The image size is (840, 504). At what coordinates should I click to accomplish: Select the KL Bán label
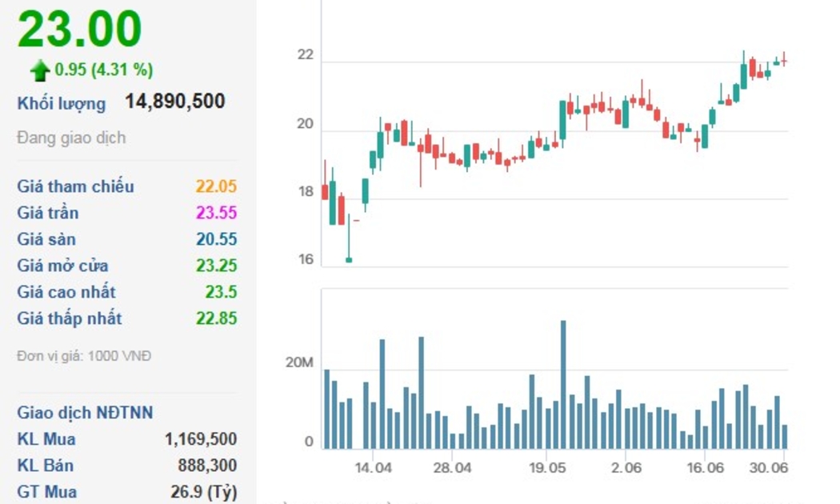[45, 466]
